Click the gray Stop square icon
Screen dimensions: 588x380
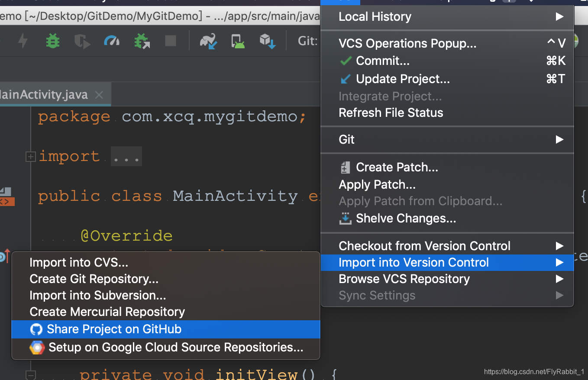[x=171, y=41]
